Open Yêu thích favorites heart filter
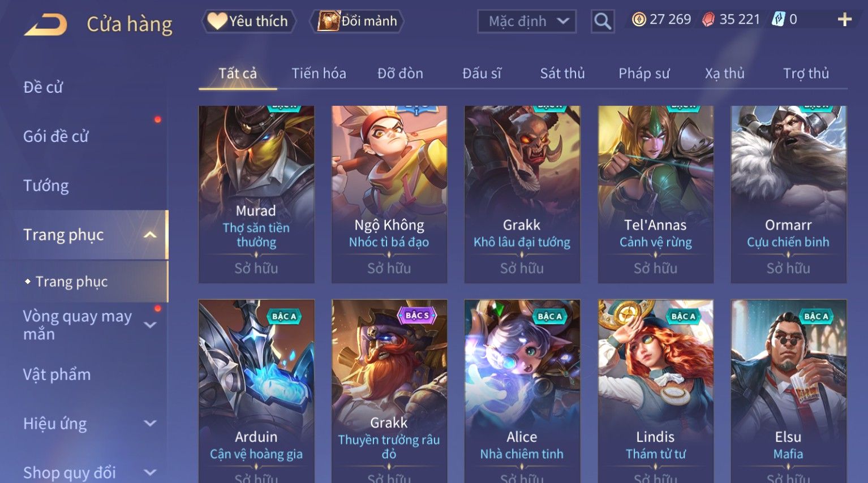Image resolution: width=868 pixels, height=483 pixels. tap(248, 21)
